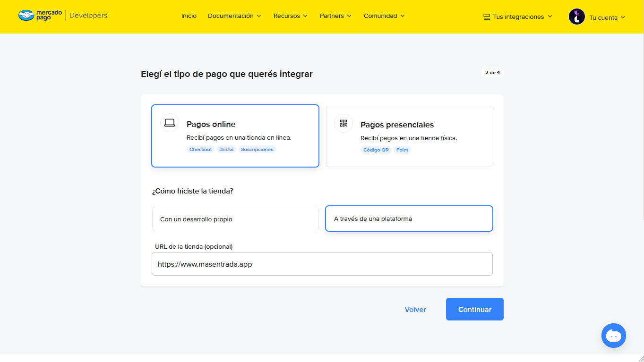Click the URL de la tienda (opcional) label

194,246
